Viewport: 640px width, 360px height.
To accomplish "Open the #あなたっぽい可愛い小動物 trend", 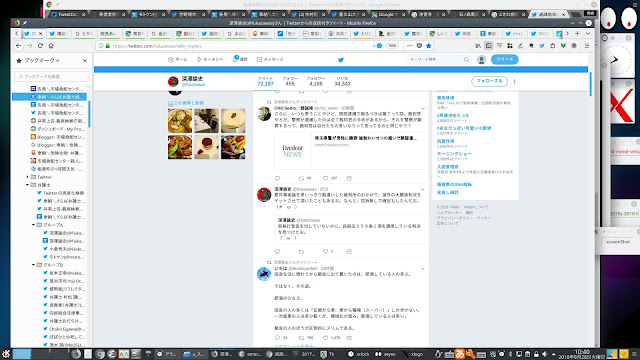I will click(464, 128).
